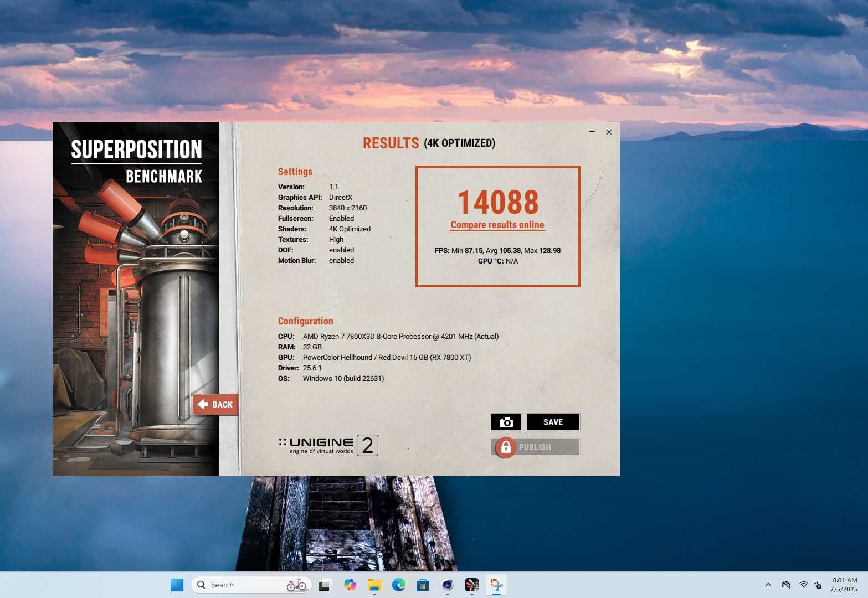The width and height of the screenshot is (868, 598).
Task: Click the FPS Min Avg Max line
Action: click(497, 251)
